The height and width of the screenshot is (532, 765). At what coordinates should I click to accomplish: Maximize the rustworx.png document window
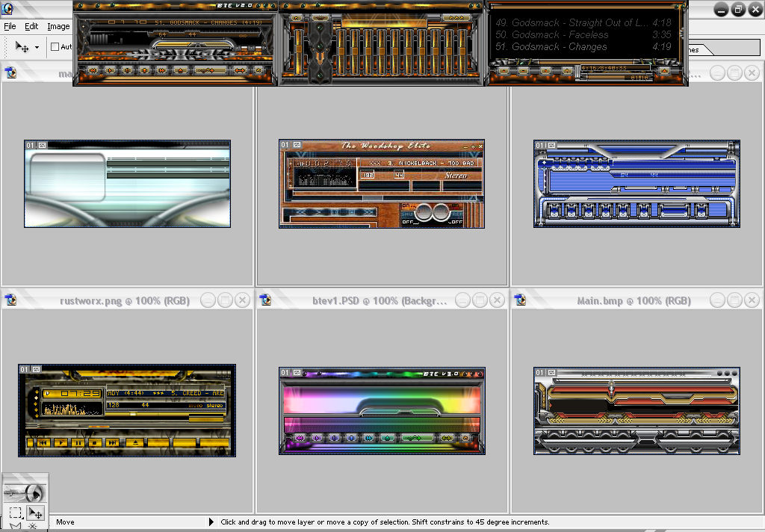pyautogui.click(x=225, y=300)
